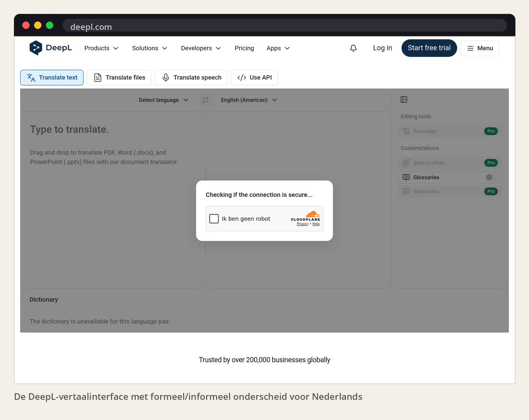Expand the Developers dropdown
Screen dimensions: 529x420
coord(201,48)
